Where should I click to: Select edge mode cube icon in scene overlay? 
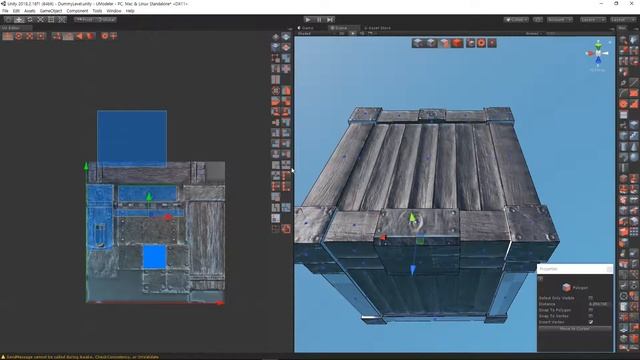click(x=431, y=43)
